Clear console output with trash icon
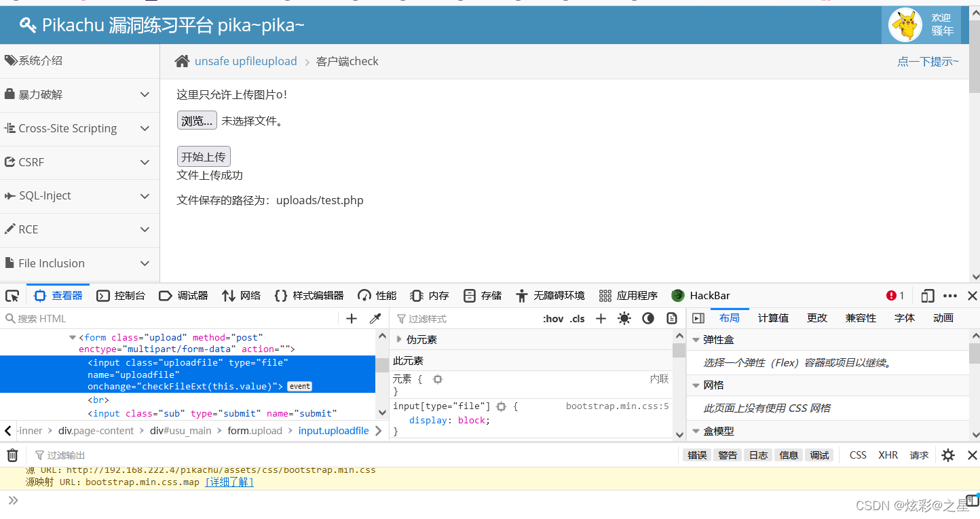 (x=12, y=455)
